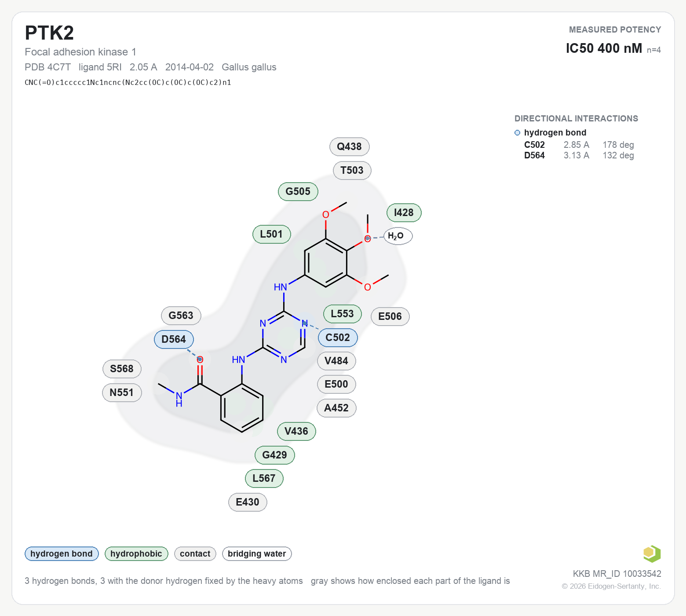Select the bridging water legend pill
686x616 pixels.
coord(257,554)
